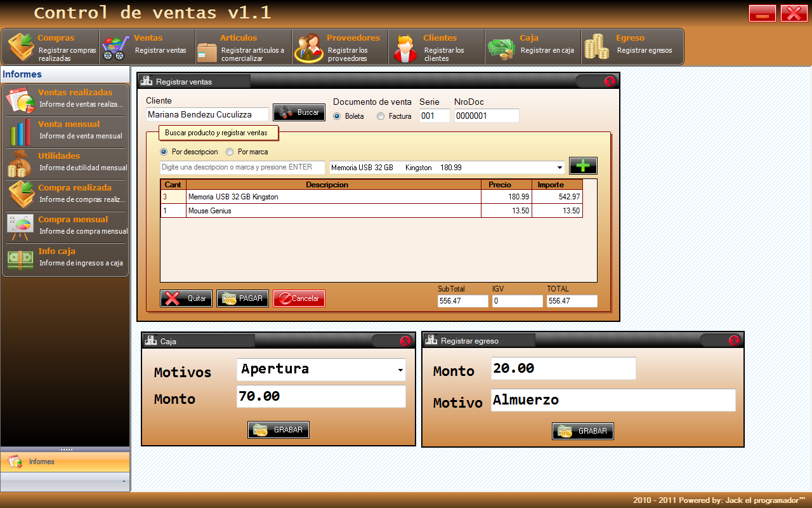
Task: Open the Motivos dropdown in the Caja window
Action: click(x=400, y=370)
